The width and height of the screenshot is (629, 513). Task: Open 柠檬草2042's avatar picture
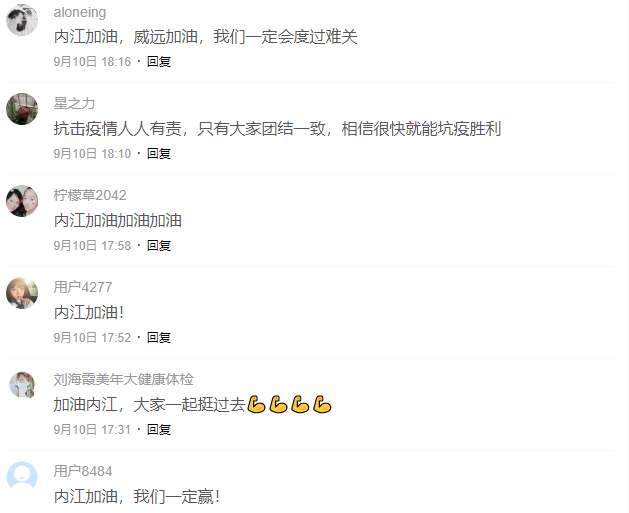tap(22, 201)
